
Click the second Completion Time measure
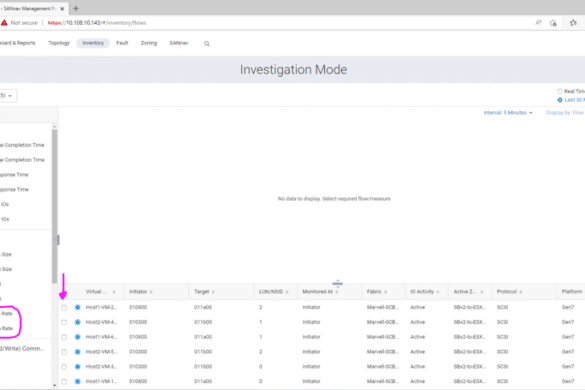(22, 160)
